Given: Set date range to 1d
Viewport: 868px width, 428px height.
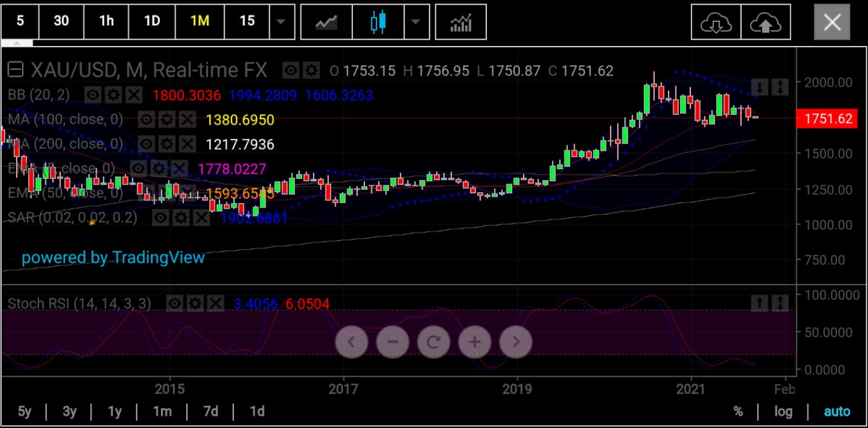Looking at the screenshot, I should (257, 411).
